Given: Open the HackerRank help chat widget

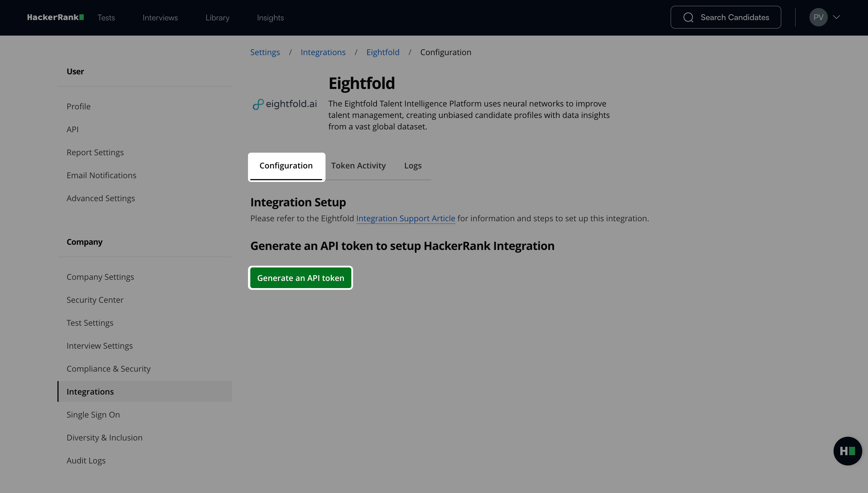Looking at the screenshot, I should click(x=847, y=451).
